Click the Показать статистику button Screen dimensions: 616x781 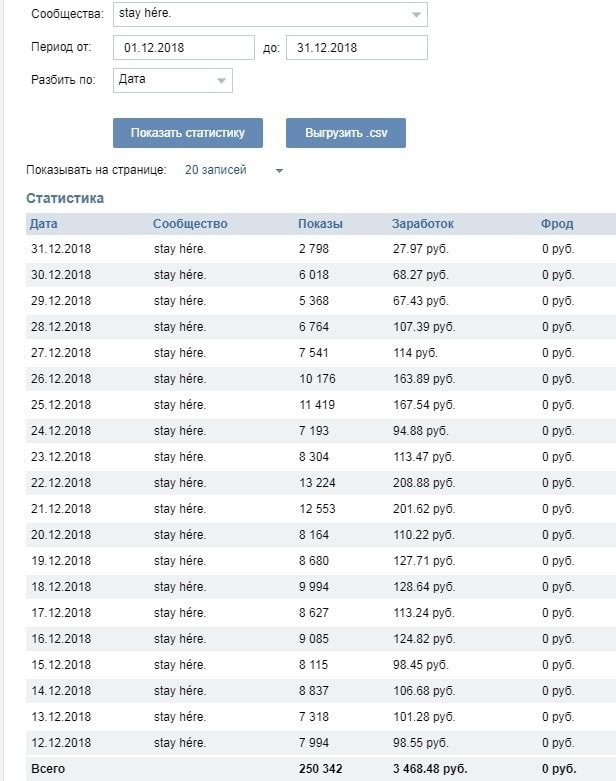tap(187, 133)
